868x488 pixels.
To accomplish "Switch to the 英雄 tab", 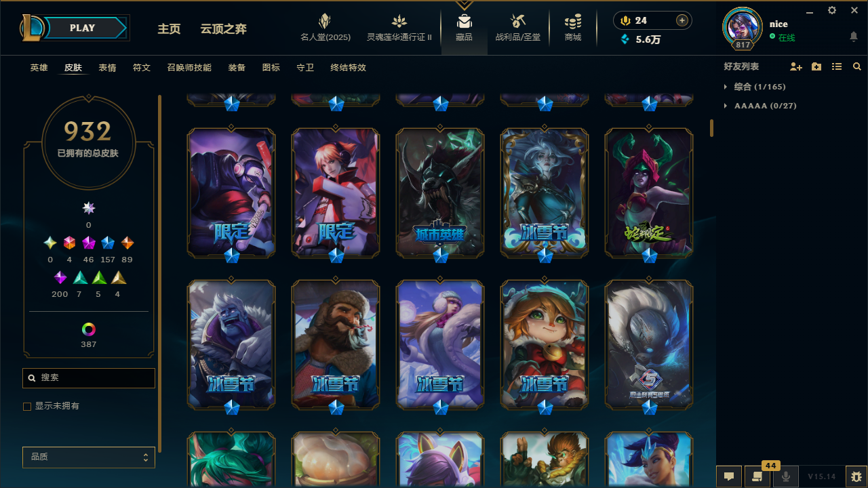I will pyautogui.click(x=39, y=68).
